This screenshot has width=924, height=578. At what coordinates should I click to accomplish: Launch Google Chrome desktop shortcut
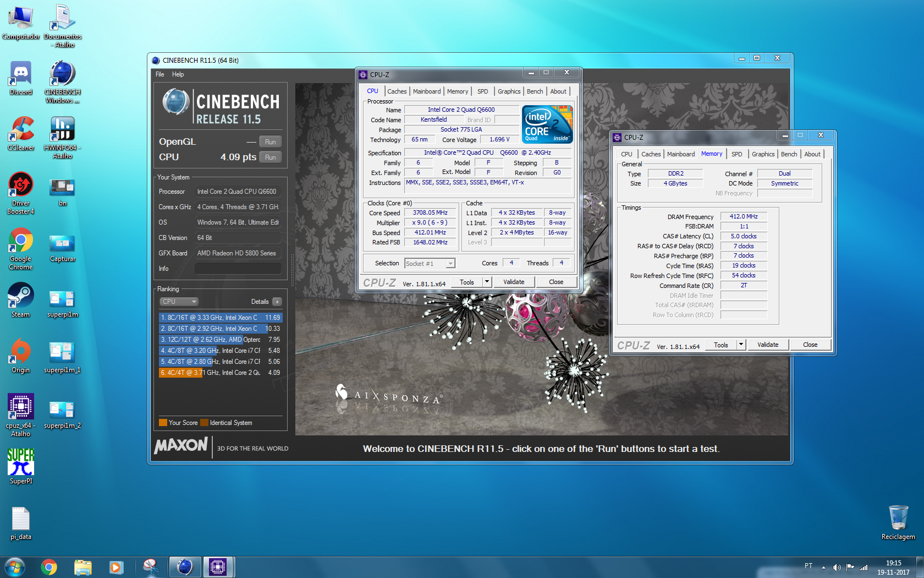[x=21, y=249]
